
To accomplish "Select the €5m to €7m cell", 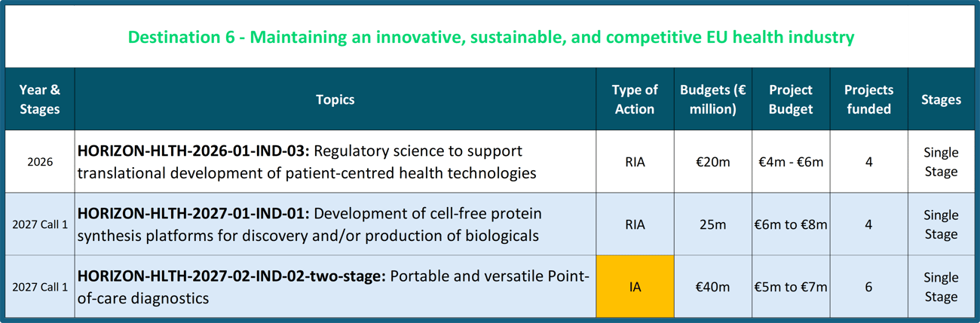I will (790, 287).
